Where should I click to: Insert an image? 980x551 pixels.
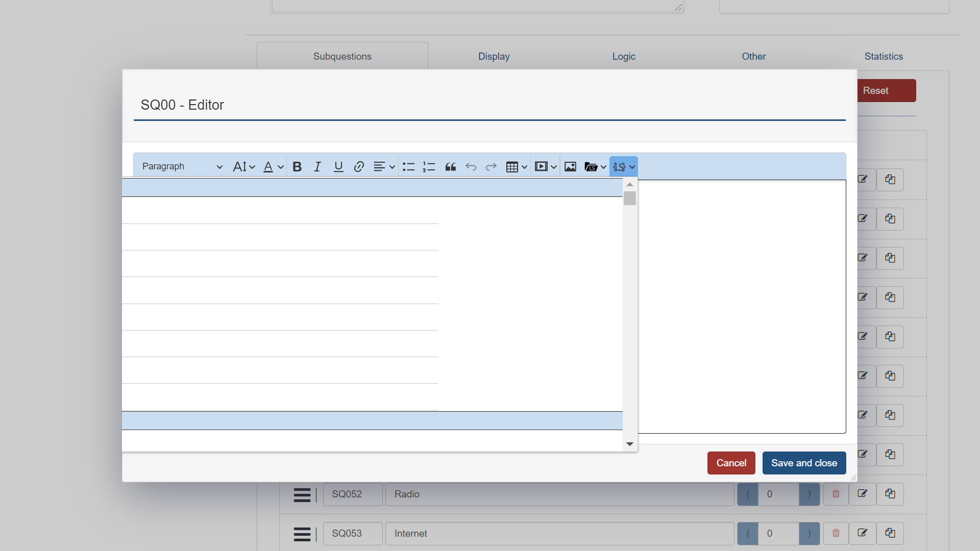570,167
